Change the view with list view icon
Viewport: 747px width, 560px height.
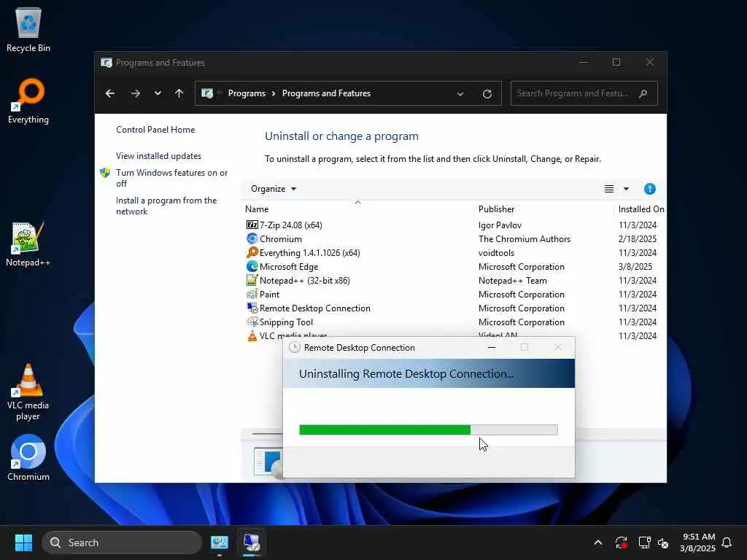(609, 189)
